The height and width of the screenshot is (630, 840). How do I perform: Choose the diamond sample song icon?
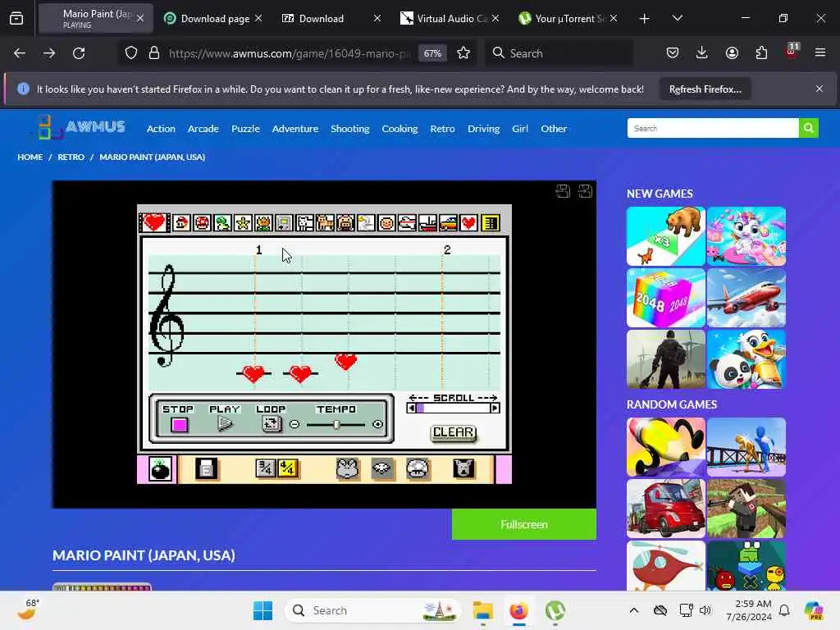pyautogui.click(x=382, y=468)
